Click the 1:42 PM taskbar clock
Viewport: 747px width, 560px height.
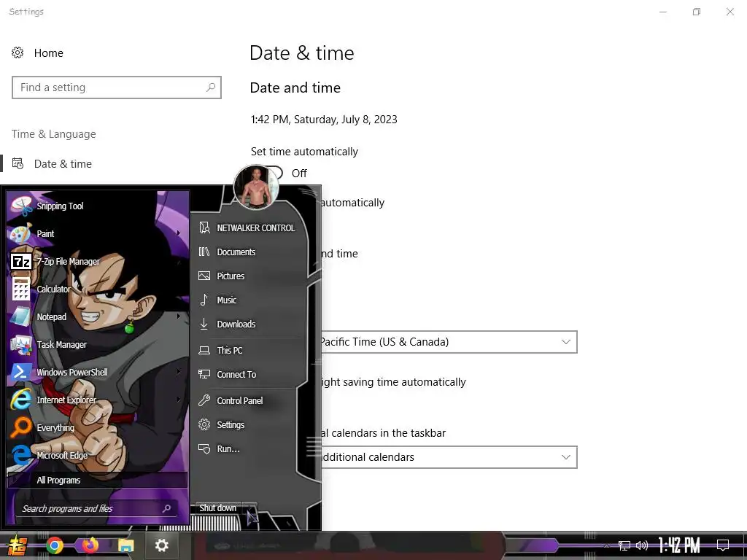(x=680, y=545)
